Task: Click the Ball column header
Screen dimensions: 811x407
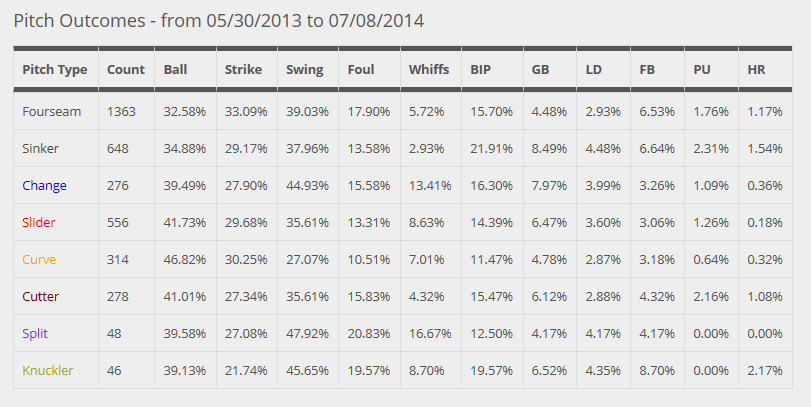Action: 175,70
